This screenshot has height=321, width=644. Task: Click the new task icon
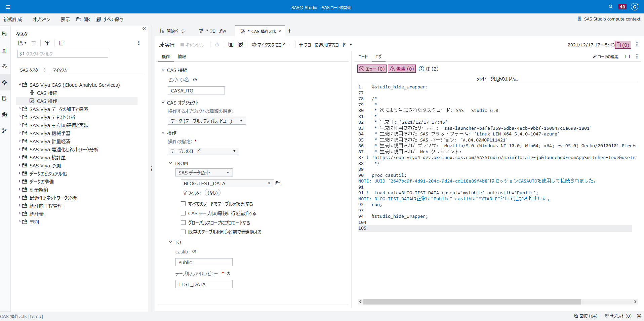pyautogui.click(x=22, y=43)
